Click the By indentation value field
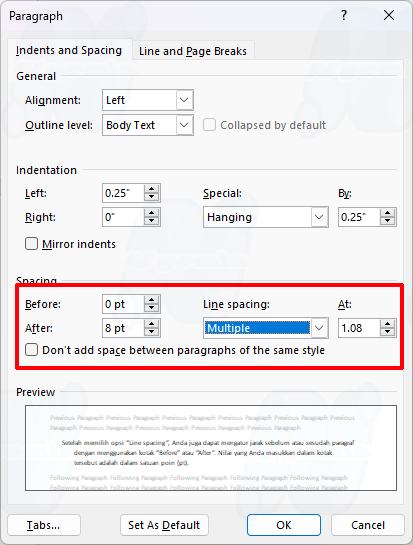The width and height of the screenshot is (413, 545). point(359,217)
